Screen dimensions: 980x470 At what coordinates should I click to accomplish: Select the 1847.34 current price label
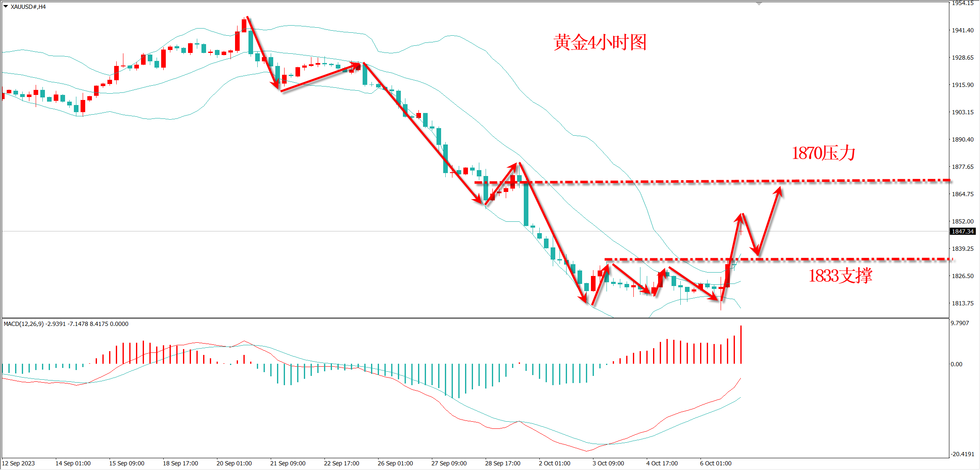click(x=962, y=231)
